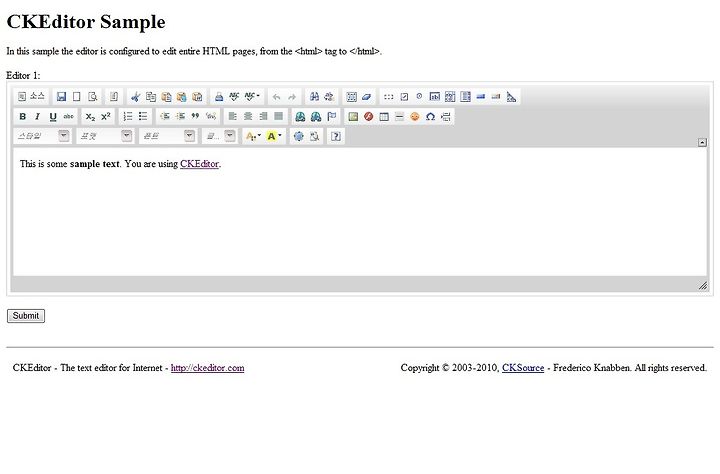Image resolution: width=720 pixels, height=474 pixels.
Task: Insert a Smiley emoticon
Action: click(x=415, y=117)
